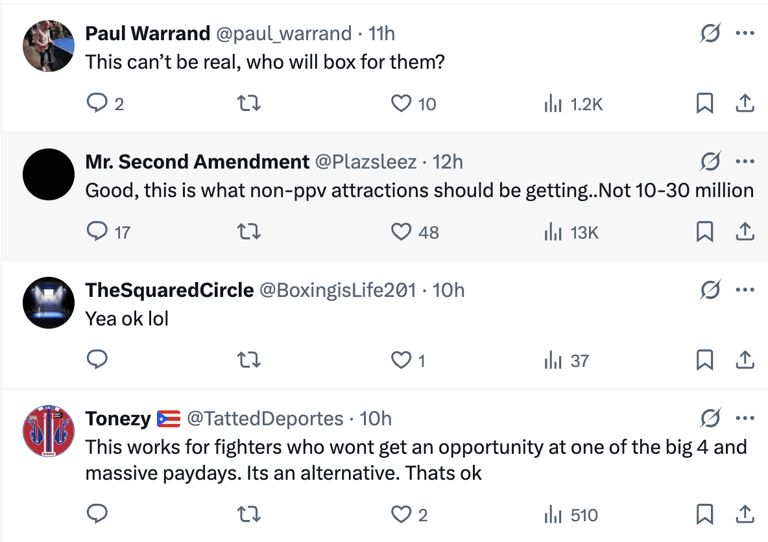This screenshot has width=768, height=542.
Task: Reply to Tonezy's tweet
Action: coord(98,515)
